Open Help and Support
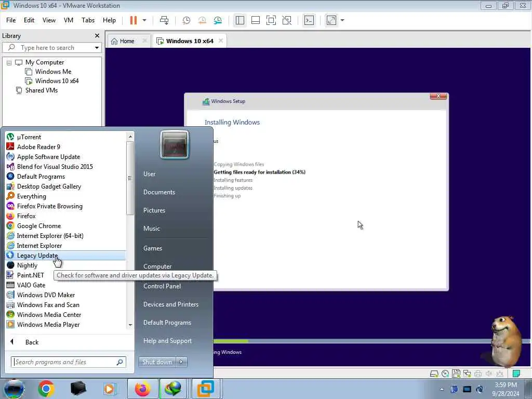This screenshot has height=399, width=532. pos(167,341)
